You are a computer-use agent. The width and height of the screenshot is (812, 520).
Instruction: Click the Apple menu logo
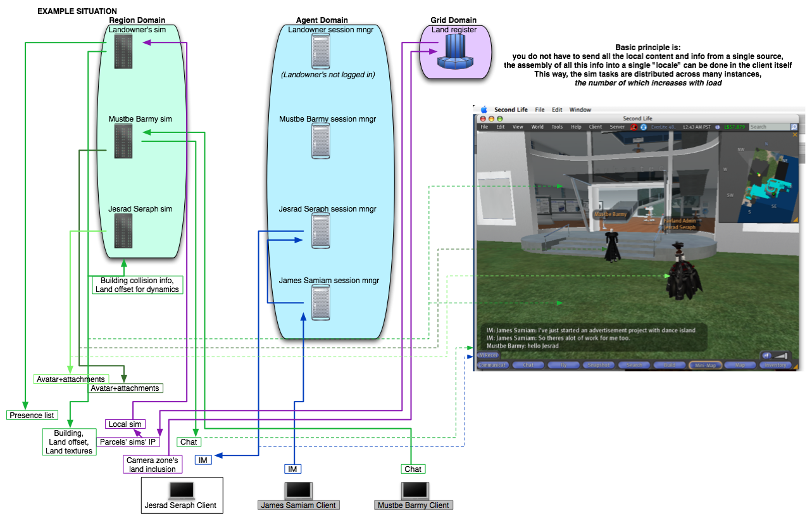click(484, 110)
